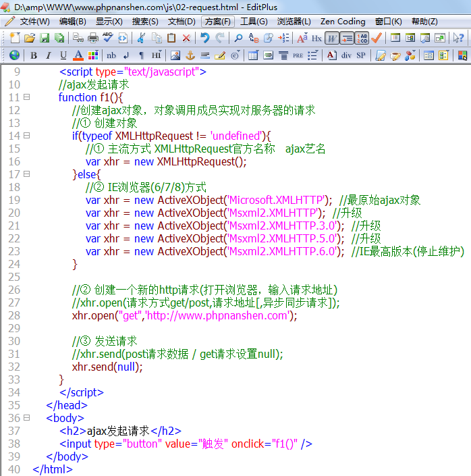Open the 工具(G) menu

pos(254,22)
